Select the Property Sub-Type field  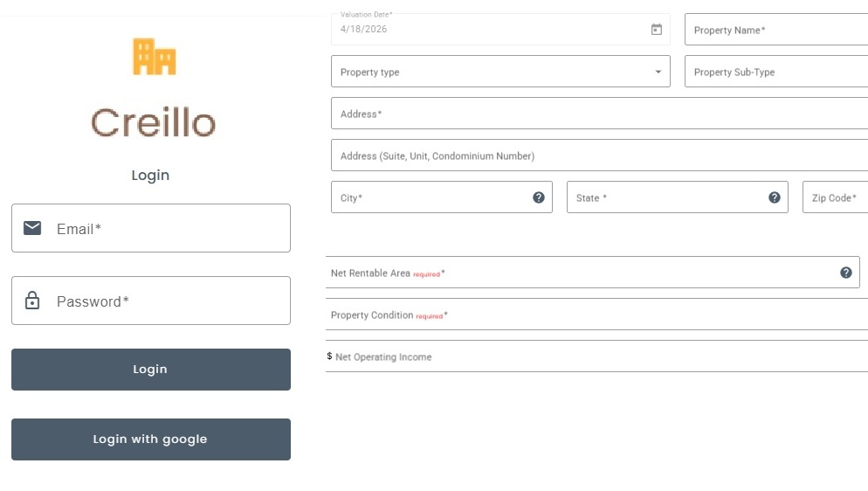pyautogui.click(x=777, y=72)
